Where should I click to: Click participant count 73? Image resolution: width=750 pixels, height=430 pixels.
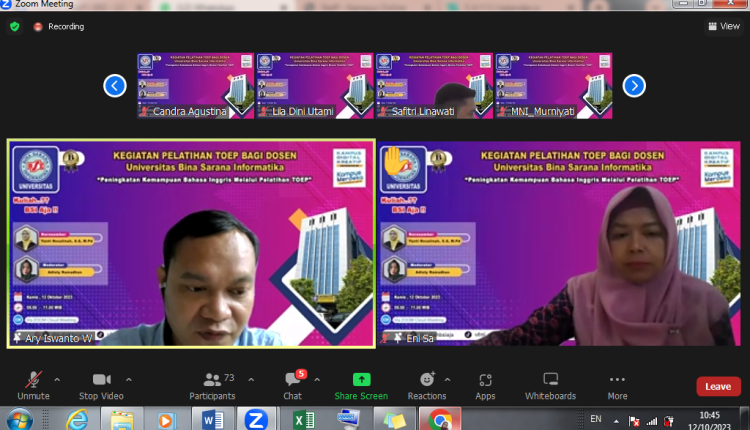tap(229, 378)
